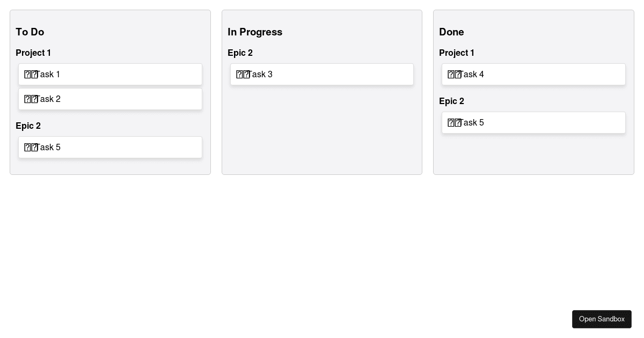Click the Done column header
644x338 pixels.
[451, 32]
